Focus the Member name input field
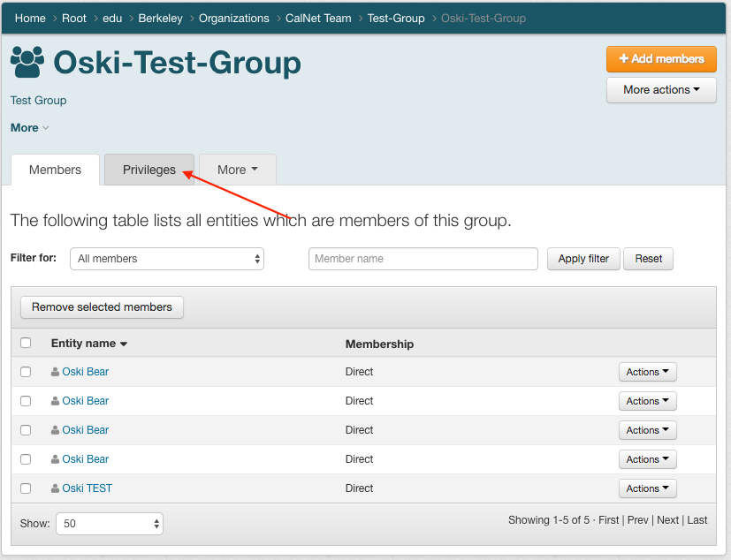 423,259
